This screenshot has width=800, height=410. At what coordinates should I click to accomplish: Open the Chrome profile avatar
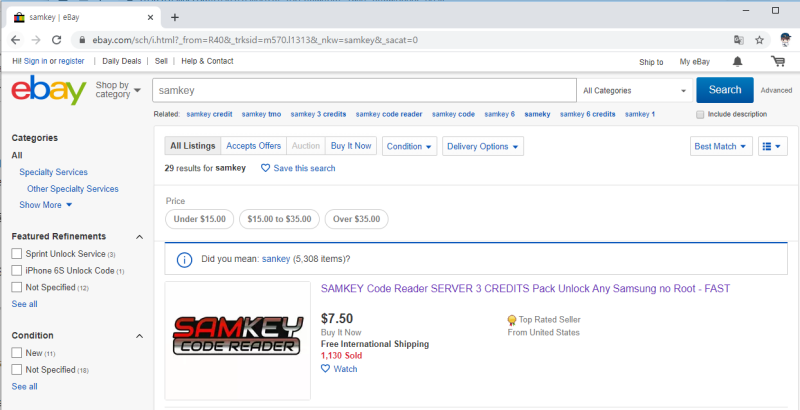[x=785, y=40]
